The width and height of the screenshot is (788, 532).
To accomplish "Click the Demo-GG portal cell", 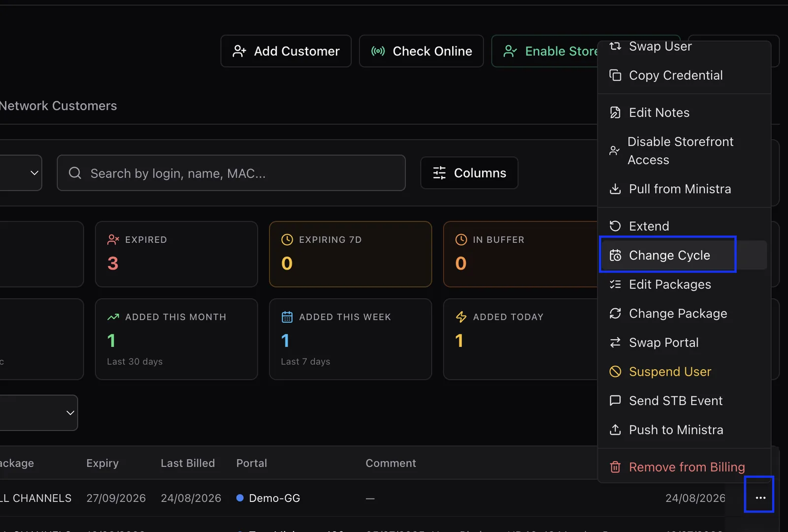I will coord(268,498).
